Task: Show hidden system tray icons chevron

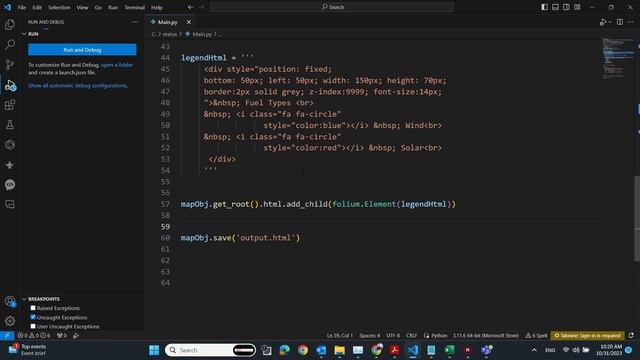Action: point(534,350)
